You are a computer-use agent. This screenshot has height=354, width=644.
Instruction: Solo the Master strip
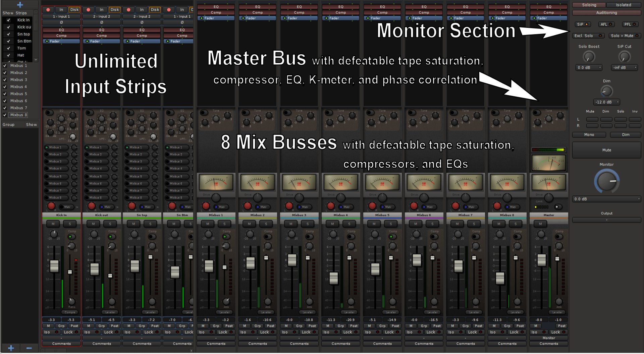[557, 224]
